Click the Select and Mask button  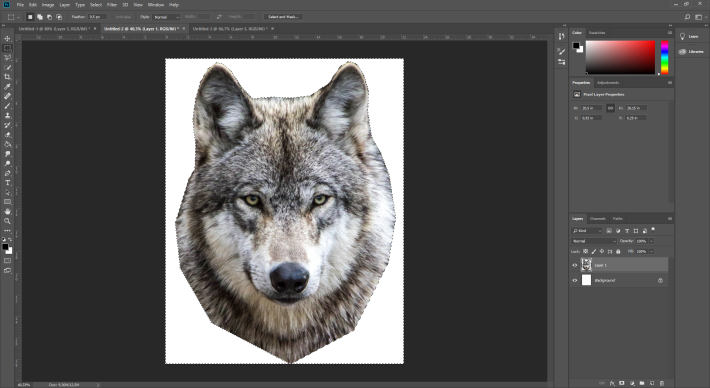pos(283,17)
